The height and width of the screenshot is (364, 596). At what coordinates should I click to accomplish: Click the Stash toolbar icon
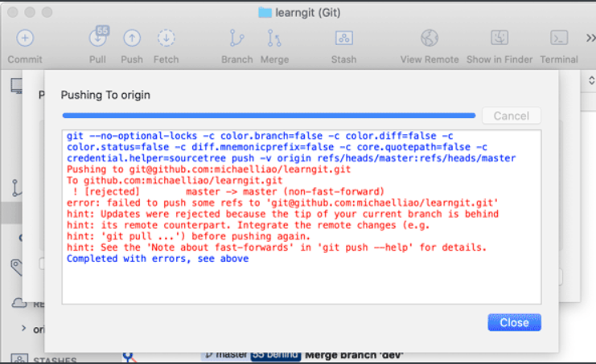coord(343,39)
